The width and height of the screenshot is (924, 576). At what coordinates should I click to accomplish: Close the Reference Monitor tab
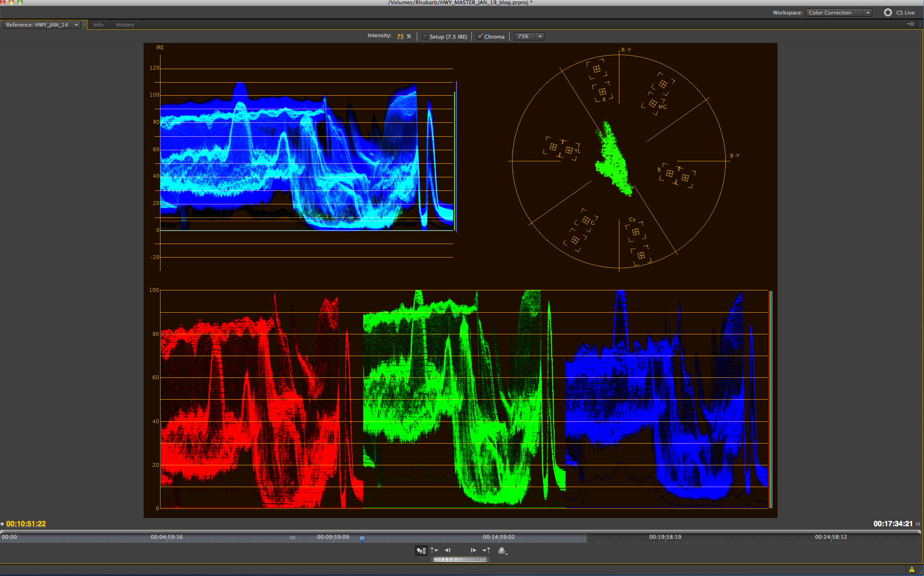[x=84, y=25]
